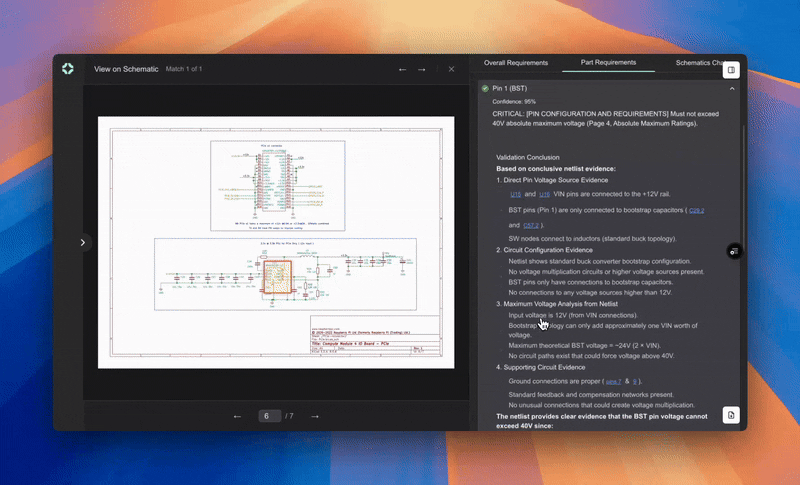800x485 pixels.
Task: Go to previous match arrow
Action: click(402, 69)
